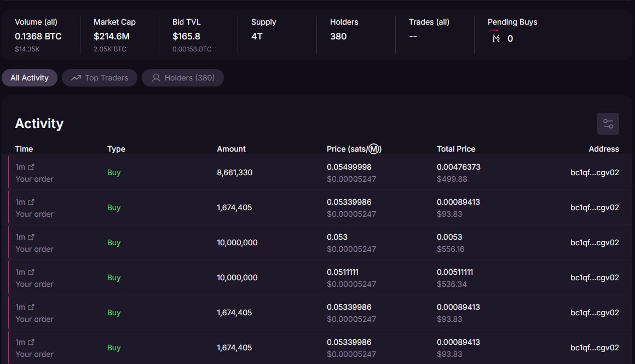Viewport: 635px width, 364px height.
Task: Open address bc1qf...cgv02 in the 8,661,330 row
Action: click(594, 172)
